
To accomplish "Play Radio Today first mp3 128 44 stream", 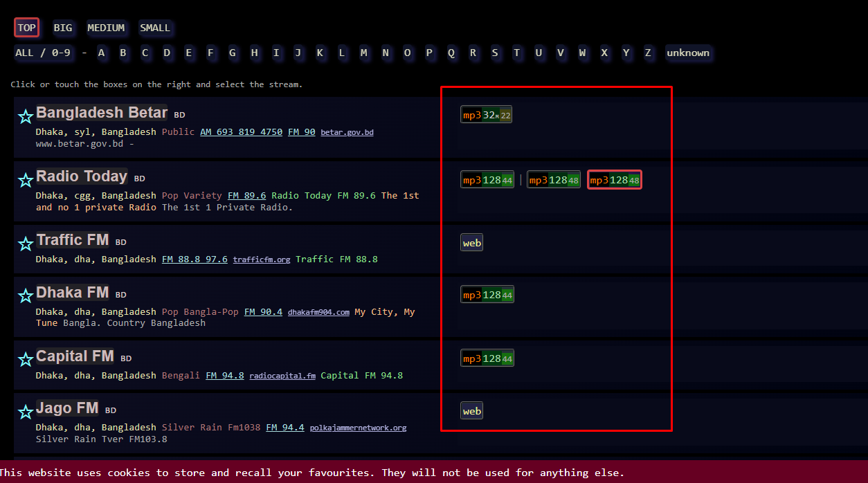I will point(487,180).
